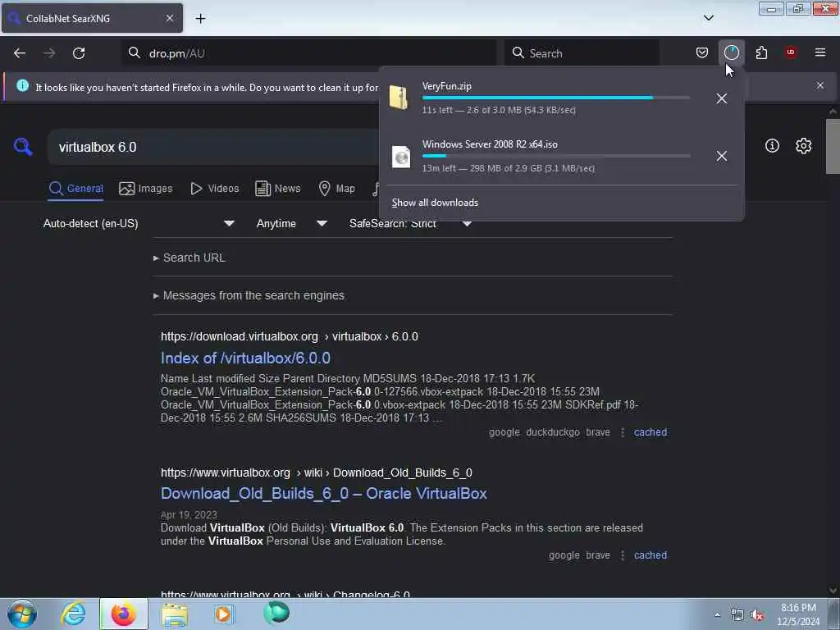
Task: Open the Index of /virtualbox/6.0.0 result
Action: (245, 358)
